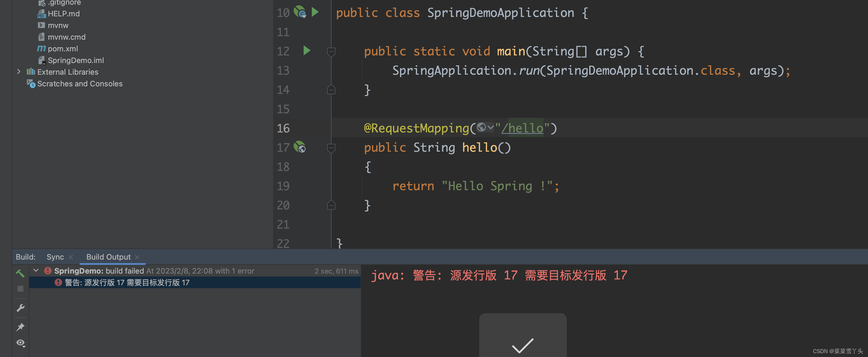868x357 pixels.
Task: Click the stop build square icon
Action: coord(20,289)
